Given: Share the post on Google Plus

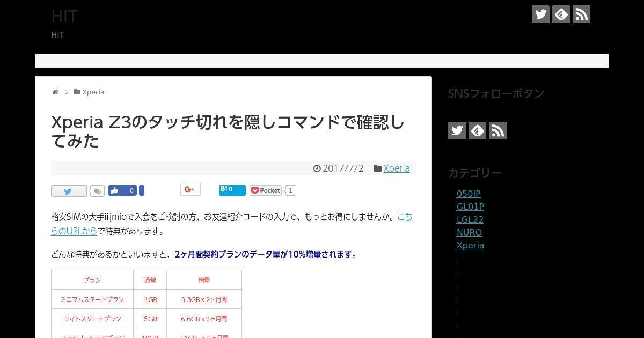Looking at the screenshot, I should click(x=190, y=189).
